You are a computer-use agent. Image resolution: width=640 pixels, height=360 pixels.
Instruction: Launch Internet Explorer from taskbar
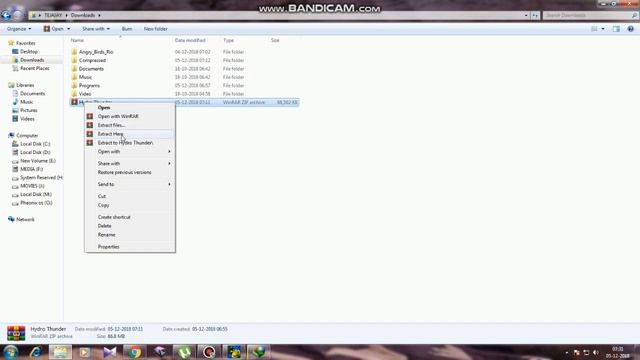click(x=36, y=352)
